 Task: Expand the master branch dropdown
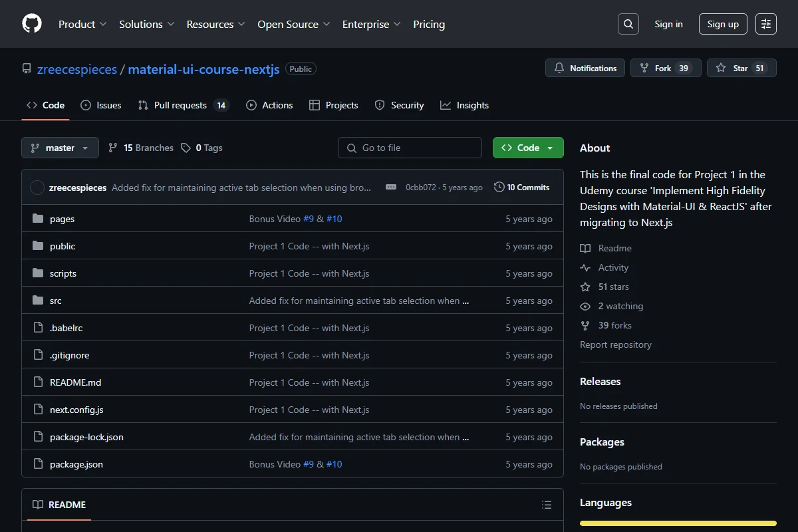[60, 148]
